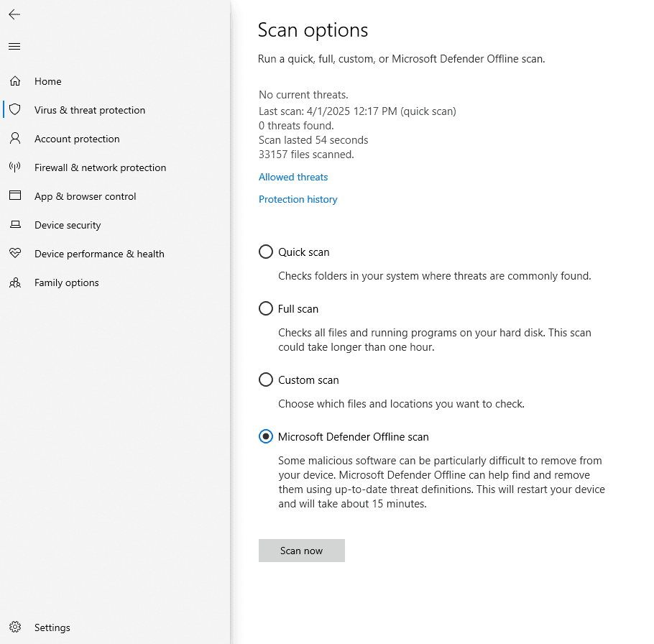Click the App & browser control window icon
Screen dimensions: 654x644
15,195
